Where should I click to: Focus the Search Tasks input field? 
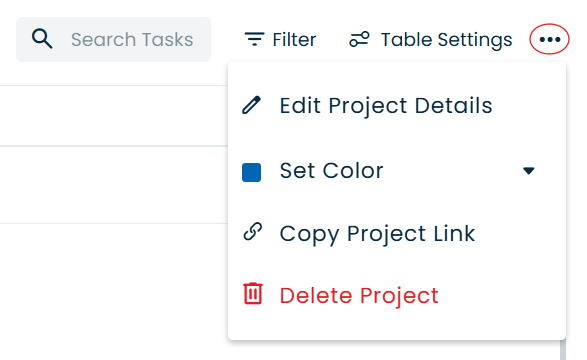(113, 39)
